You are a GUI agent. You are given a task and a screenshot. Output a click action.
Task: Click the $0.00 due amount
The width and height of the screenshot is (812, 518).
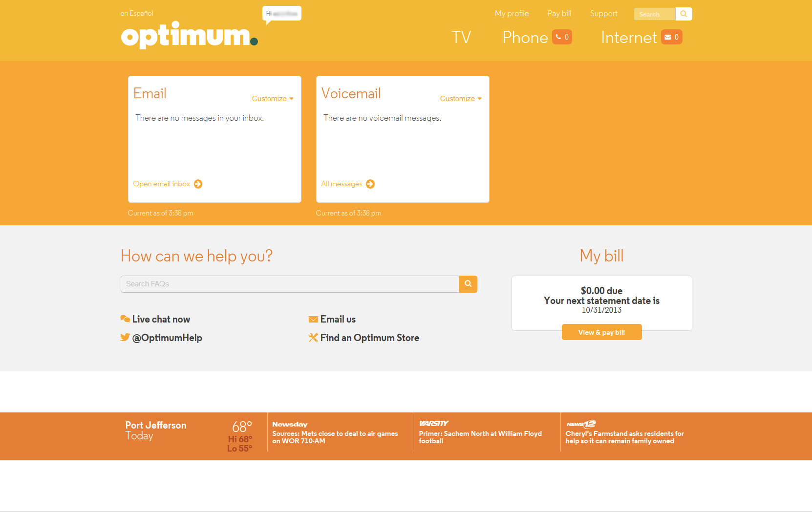tap(601, 291)
